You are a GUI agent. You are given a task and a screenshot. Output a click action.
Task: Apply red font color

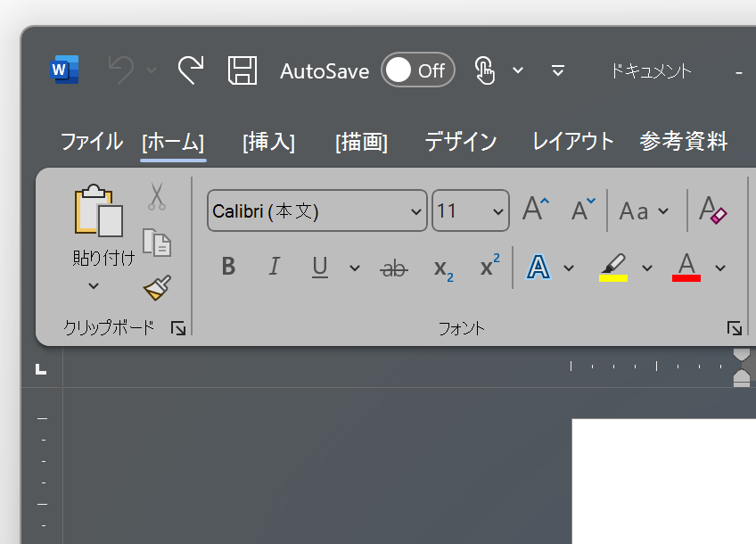pyautogui.click(x=686, y=268)
